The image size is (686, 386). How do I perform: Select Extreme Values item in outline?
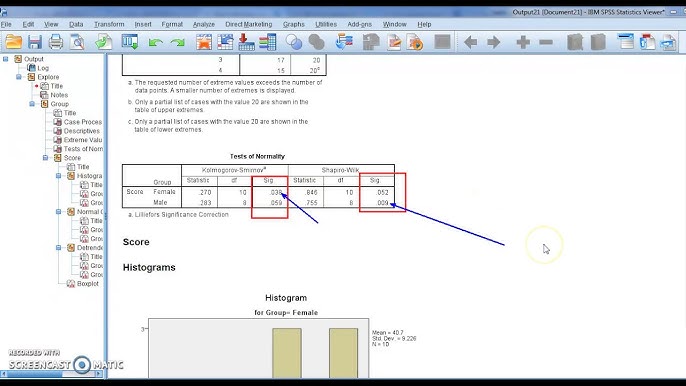[x=83, y=140]
